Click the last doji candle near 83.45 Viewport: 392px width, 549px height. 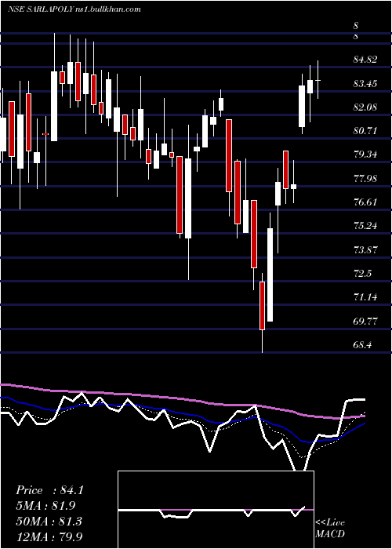pyautogui.click(x=318, y=80)
